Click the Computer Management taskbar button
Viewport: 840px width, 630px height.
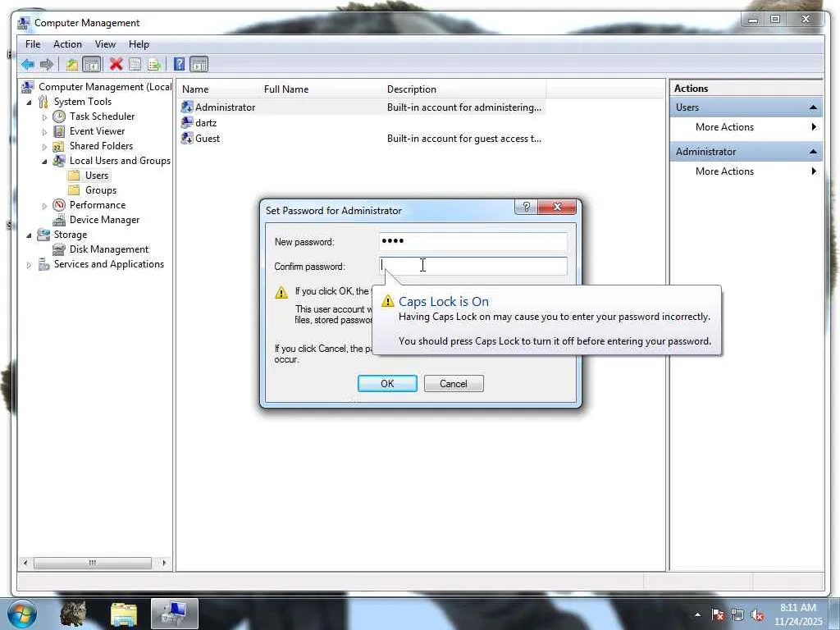pyautogui.click(x=175, y=614)
